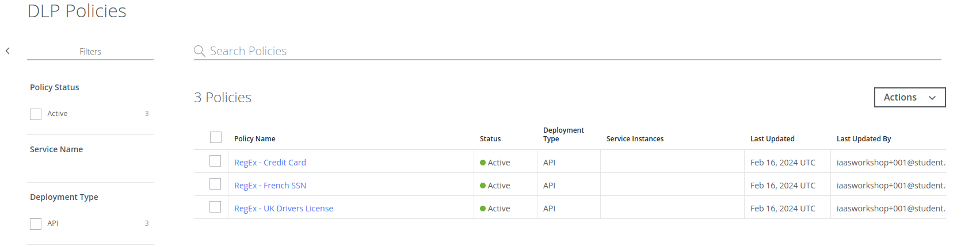Collapse the filters panel with the left chevron
Screen dimensions: 980x247
(x=8, y=51)
